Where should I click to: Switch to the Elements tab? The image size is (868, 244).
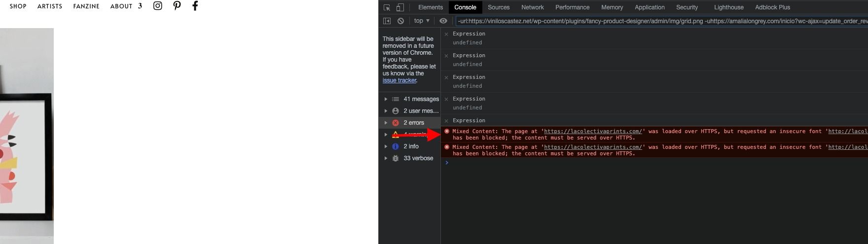point(431,7)
